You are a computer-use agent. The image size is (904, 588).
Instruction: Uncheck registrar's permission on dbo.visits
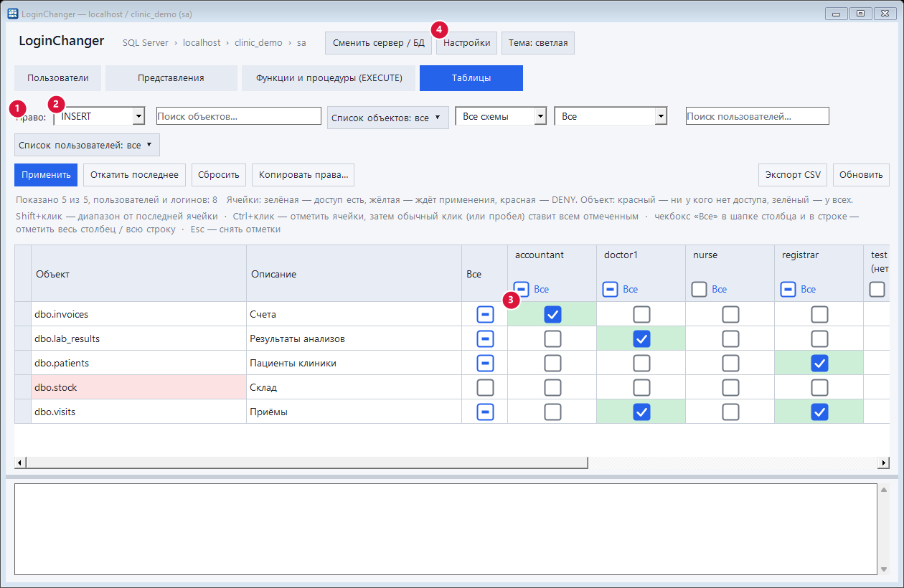click(x=819, y=412)
